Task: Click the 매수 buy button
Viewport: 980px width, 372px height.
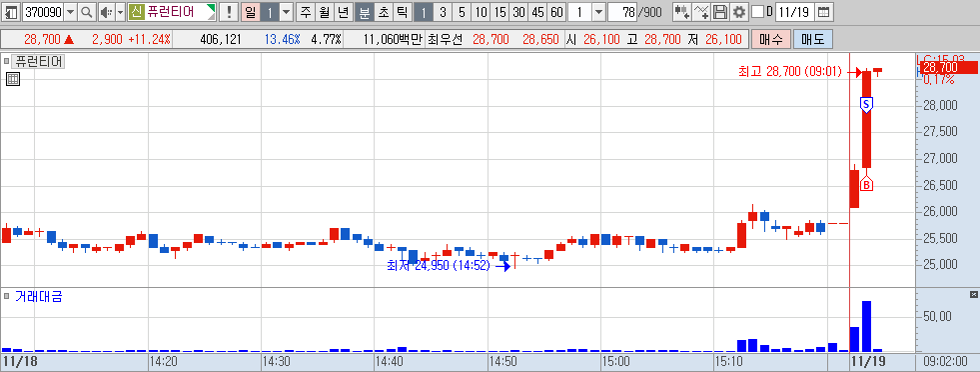Action: (x=770, y=40)
